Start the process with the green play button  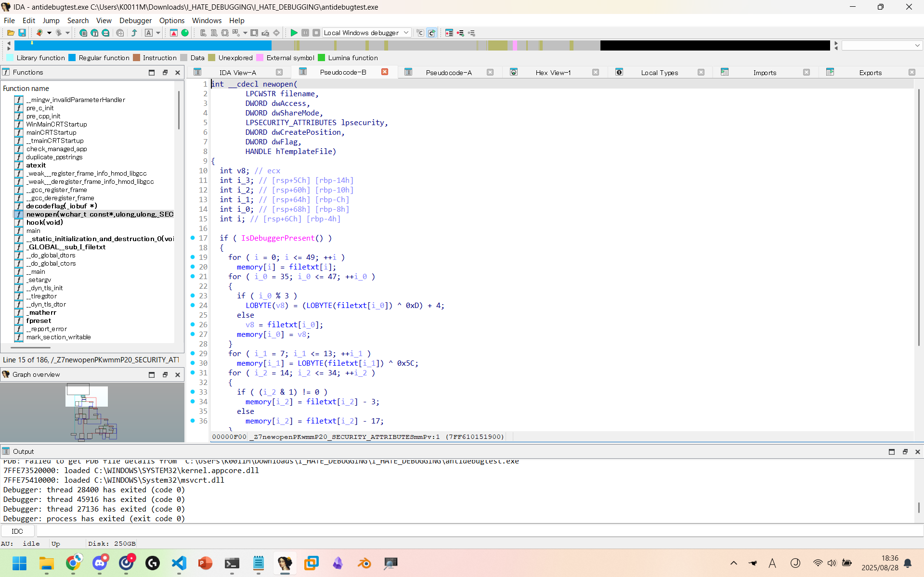point(294,33)
